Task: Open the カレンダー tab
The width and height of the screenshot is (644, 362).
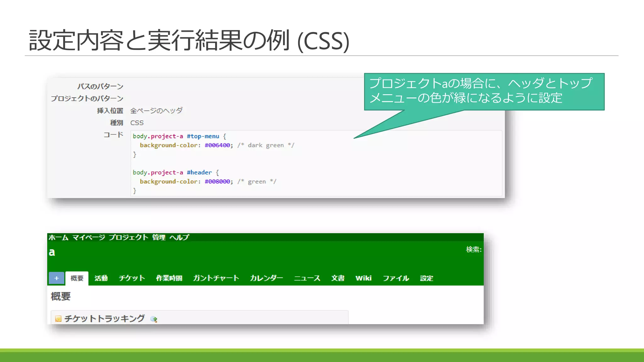Action: 266,278
